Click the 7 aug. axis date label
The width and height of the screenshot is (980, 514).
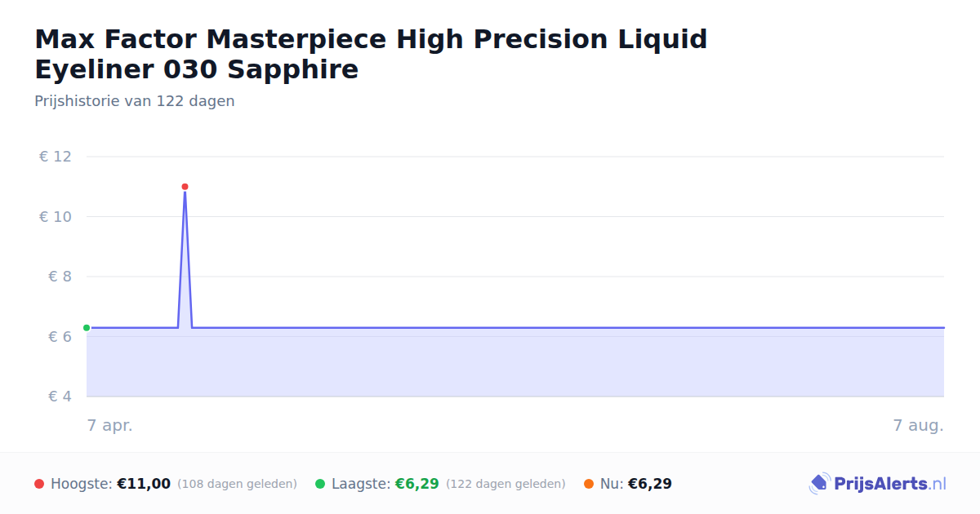tap(919, 425)
